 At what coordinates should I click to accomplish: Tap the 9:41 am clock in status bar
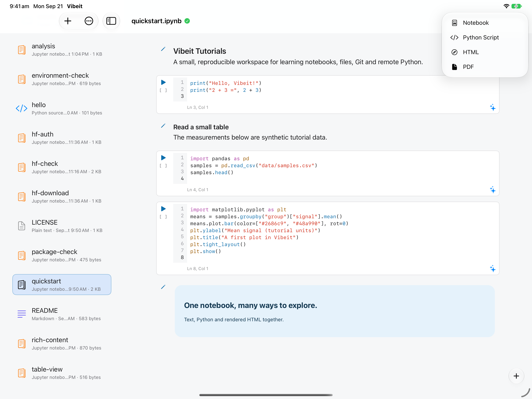19,6
